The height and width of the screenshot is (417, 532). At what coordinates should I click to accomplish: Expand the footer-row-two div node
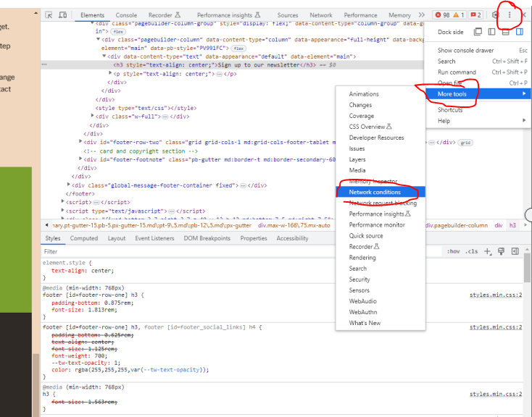coord(80,143)
